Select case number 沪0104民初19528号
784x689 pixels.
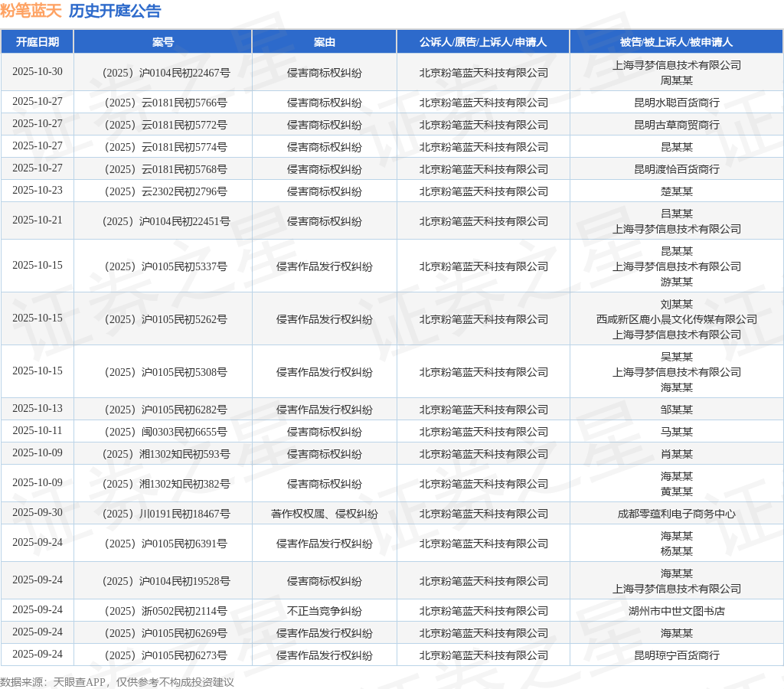166,581
